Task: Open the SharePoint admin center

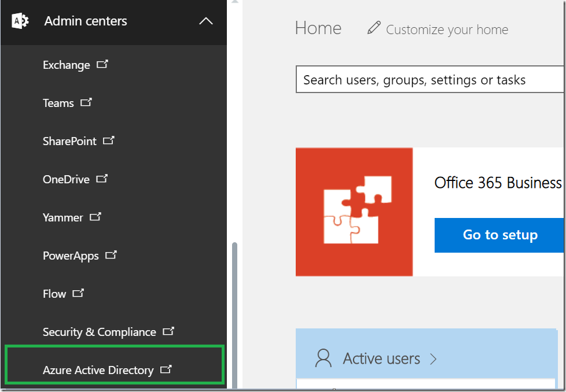Action: (x=69, y=141)
